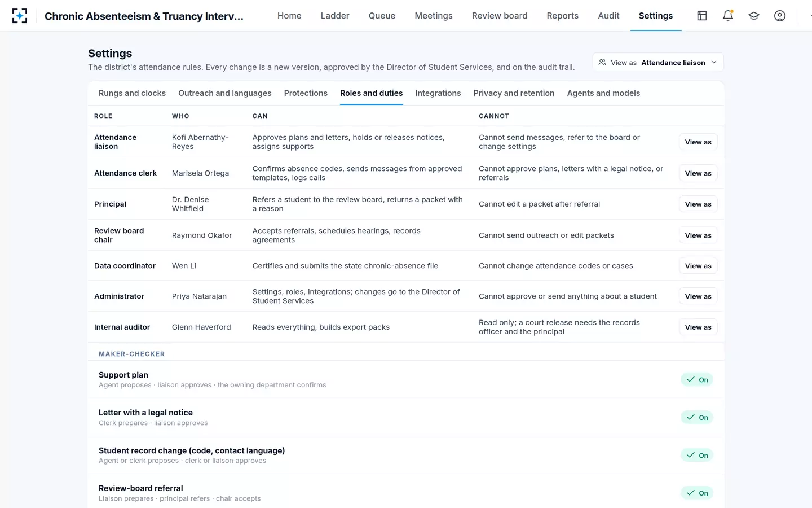
Task: Click View as for Attendance liaison row
Action: click(698, 142)
